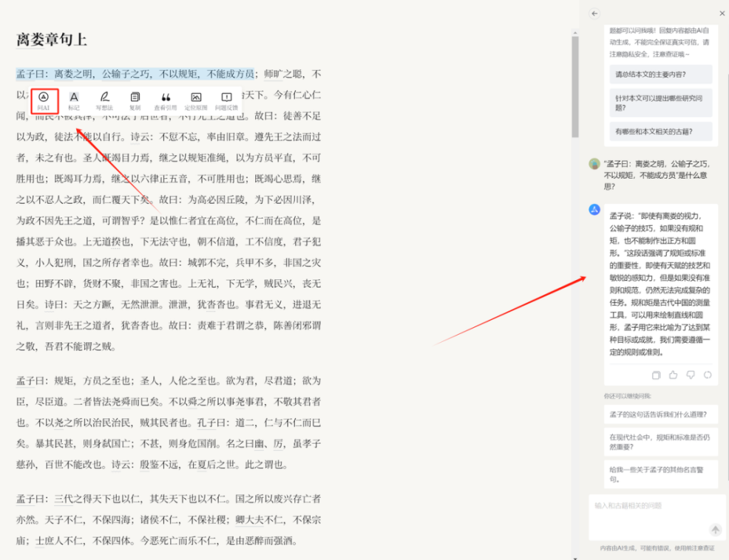The height and width of the screenshot is (560, 729).
Task: Click the 问AI (Ask AI) toolbar icon
Action: click(44, 100)
